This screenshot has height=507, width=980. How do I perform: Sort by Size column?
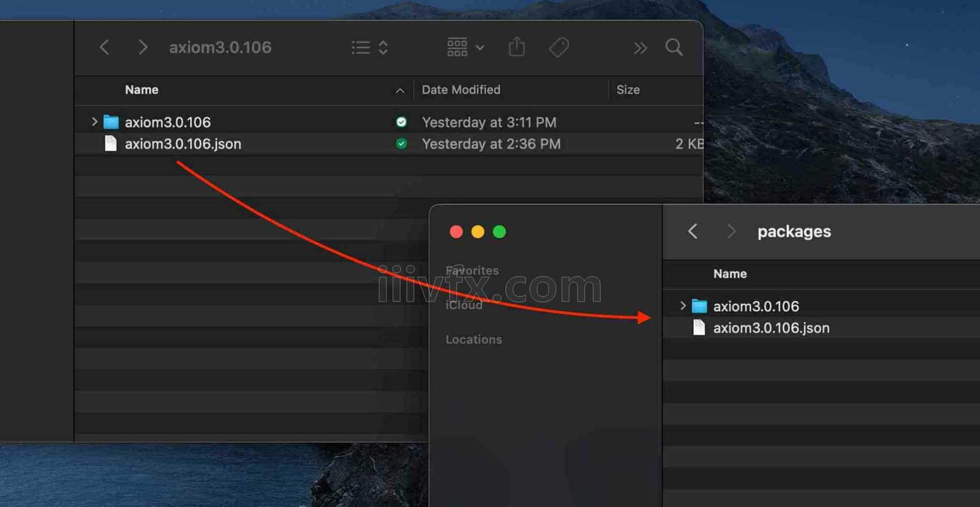pos(628,90)
